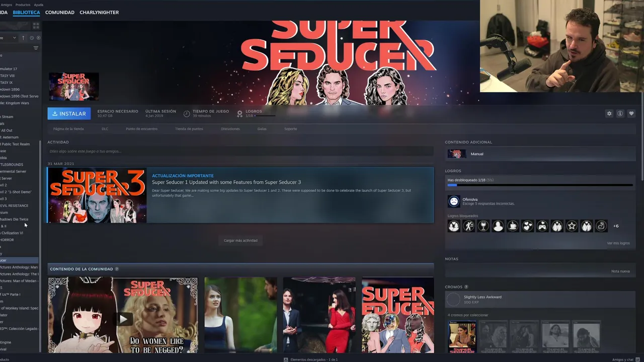
Task: Click the game controller locked achievement icon
Action: pyautogui.click(x=542, y=226)
